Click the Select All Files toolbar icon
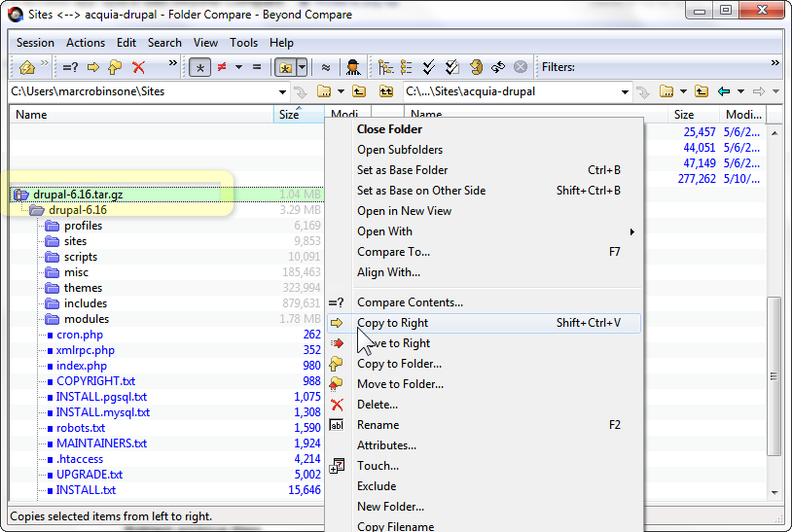Screen dimensions: 792x532 pyautogui.click(x=452, y=67)
